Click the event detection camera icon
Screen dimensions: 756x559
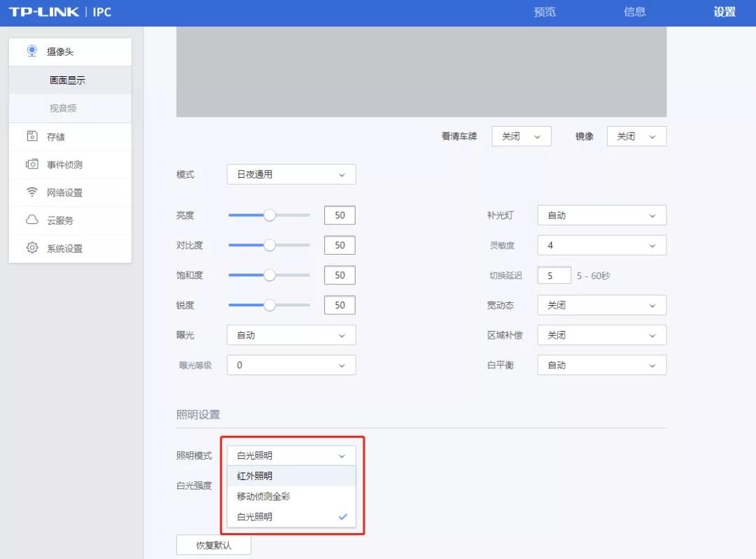(x=31, y=164)
